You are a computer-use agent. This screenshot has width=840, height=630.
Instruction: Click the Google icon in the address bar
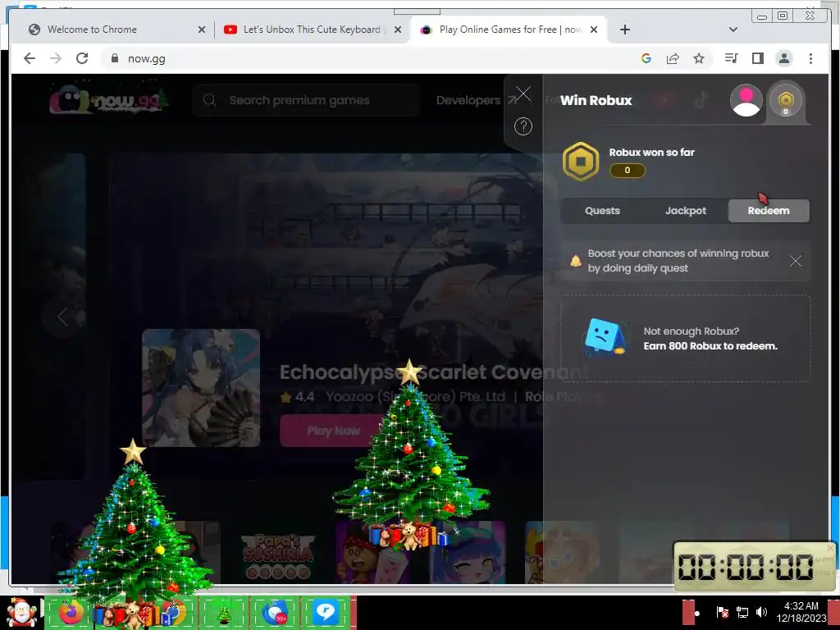click(646, 58)
